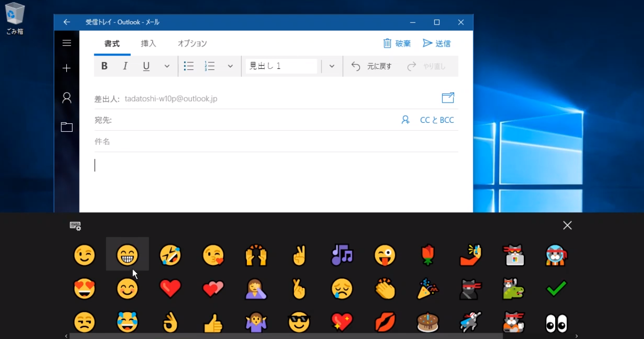
Task: Open keyboard settings icon on emoji panel
Action: [75, 226]
